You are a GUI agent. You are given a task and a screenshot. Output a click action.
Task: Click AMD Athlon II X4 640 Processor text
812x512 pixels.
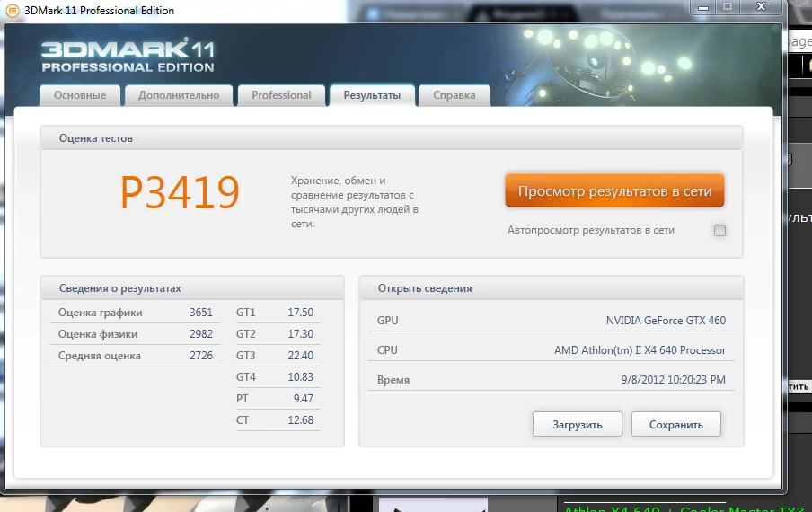tap(640, 350)
